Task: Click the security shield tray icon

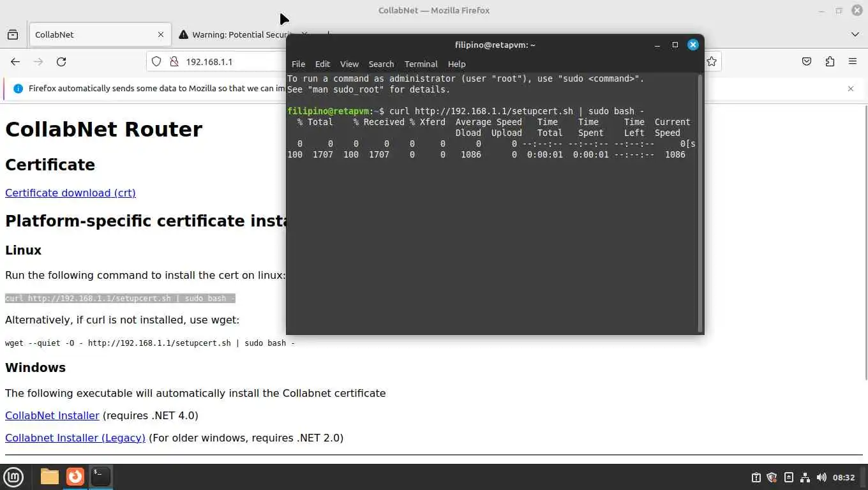Action: click(772, 477)
